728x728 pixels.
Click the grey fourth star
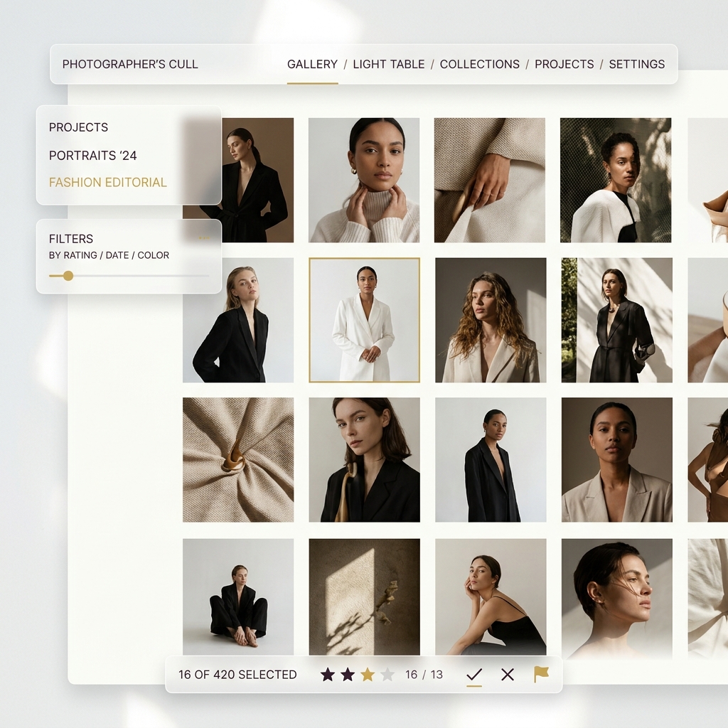[x=387, y=674]
